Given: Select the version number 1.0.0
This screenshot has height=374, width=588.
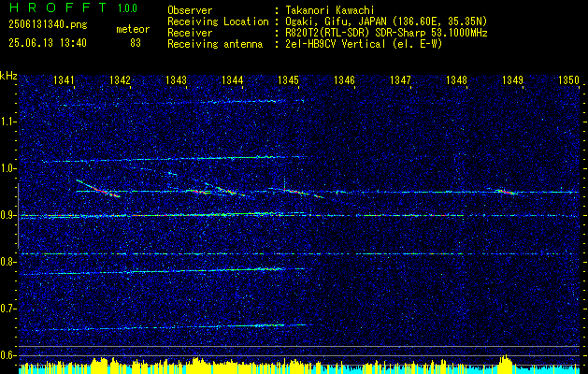Looking at the screenshot, I should pyautogui.click(x=127, y=8).
